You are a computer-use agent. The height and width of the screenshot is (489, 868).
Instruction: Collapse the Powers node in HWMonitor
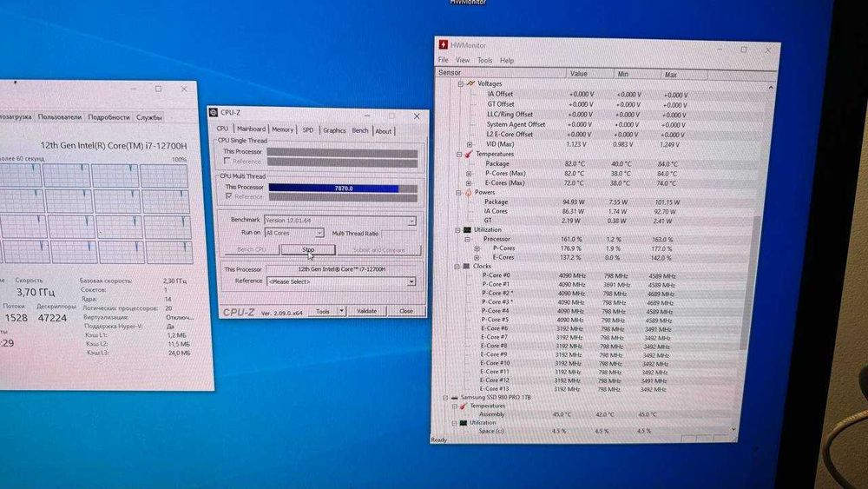(458, 192)
